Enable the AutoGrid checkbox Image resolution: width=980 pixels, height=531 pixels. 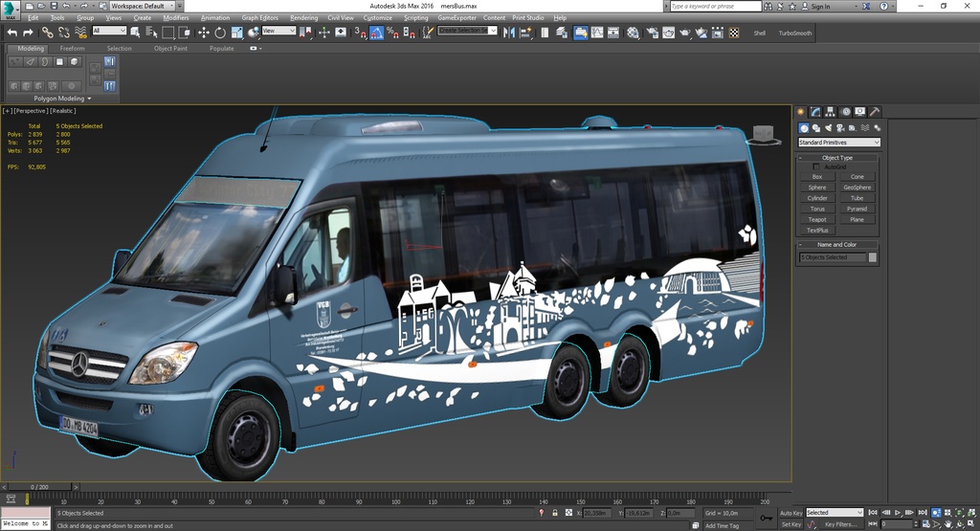click(816, 167)
